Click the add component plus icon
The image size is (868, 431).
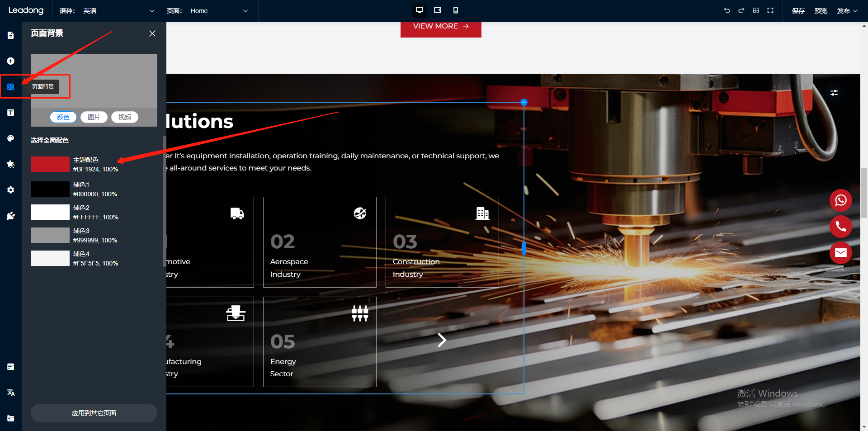[x=11, y=61]
